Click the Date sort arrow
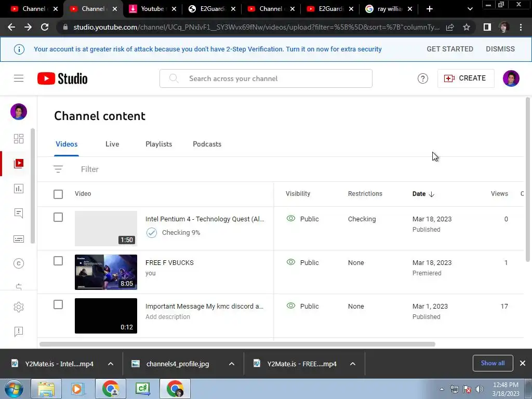 pyautogui.click(x=432, y=194)
